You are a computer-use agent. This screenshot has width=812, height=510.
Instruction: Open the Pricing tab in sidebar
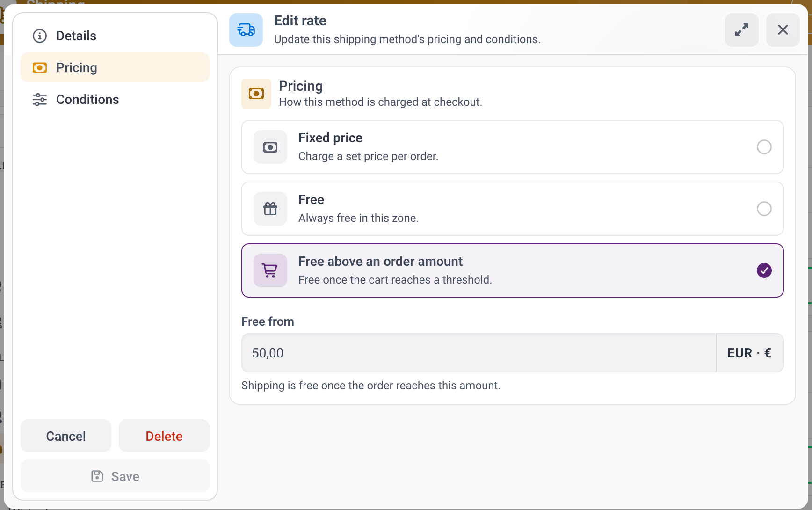pos(115,67)
